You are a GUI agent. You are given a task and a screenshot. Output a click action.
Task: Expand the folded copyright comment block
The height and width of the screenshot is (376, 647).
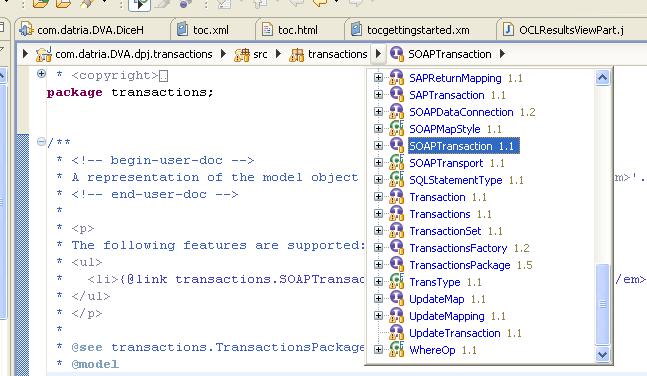coord(41,74)
